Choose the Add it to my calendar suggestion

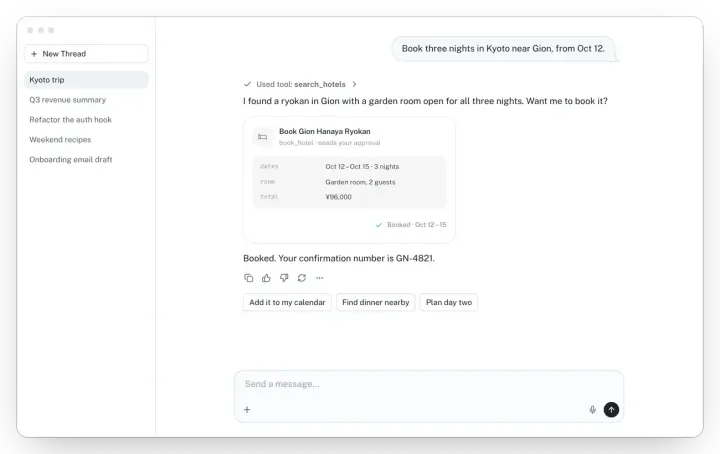click(287, 302)
